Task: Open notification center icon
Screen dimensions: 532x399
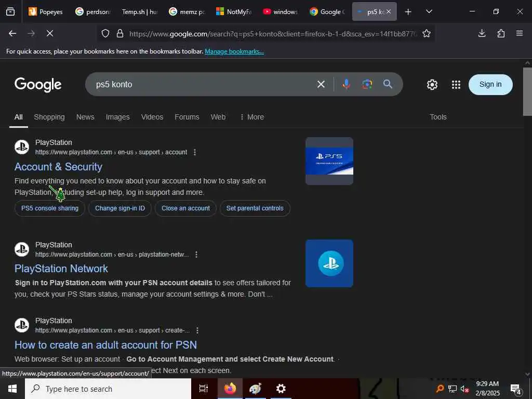Action: point(515,389)
